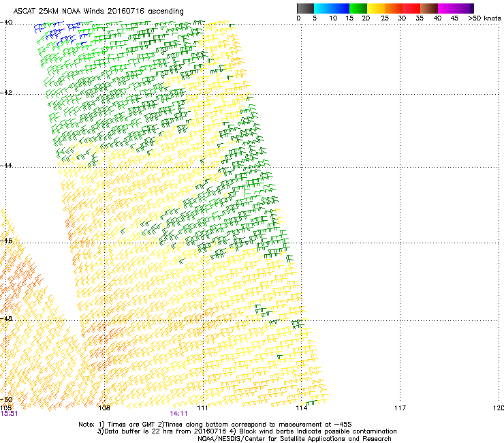Click the '117' longitude label
Viewport: 504px width, 443px height.
tap(400, 408)
